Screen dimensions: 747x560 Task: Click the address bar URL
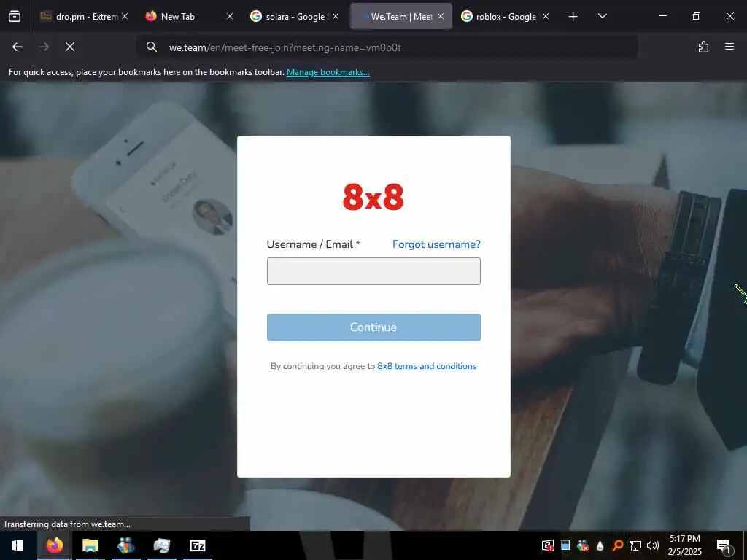(x=285, y=47)
